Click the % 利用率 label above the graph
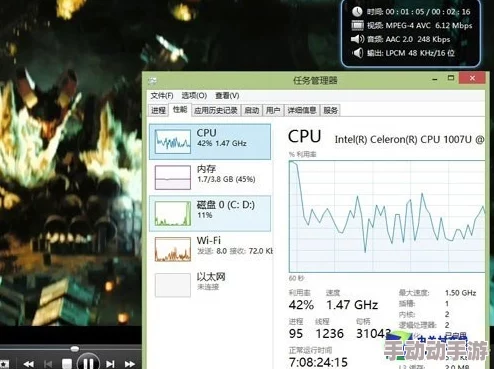Viewport: 494px width, 369px height. coord(303,154)
